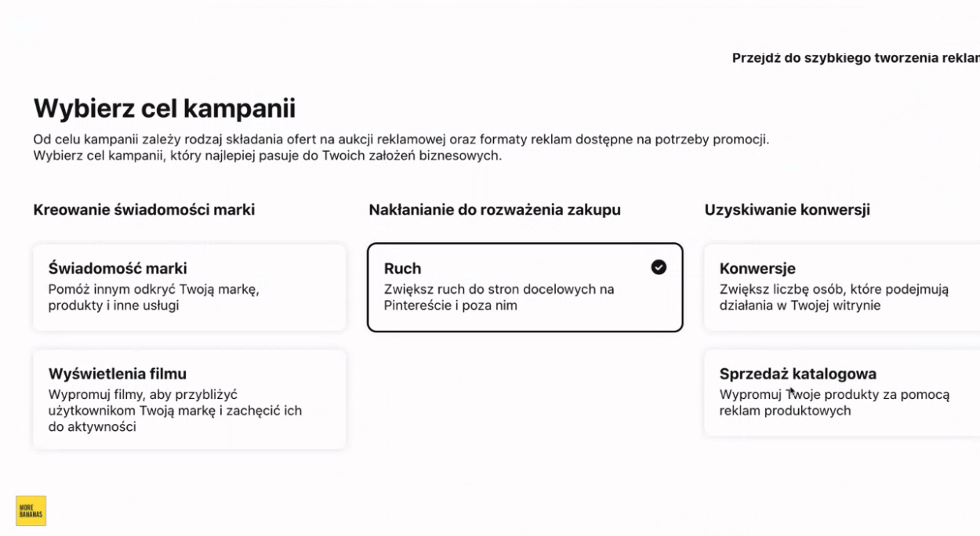Click the campaign goal description paragraph
This screenshot has height=536, width=980.
pyautogui.click(x=401, y=147)
